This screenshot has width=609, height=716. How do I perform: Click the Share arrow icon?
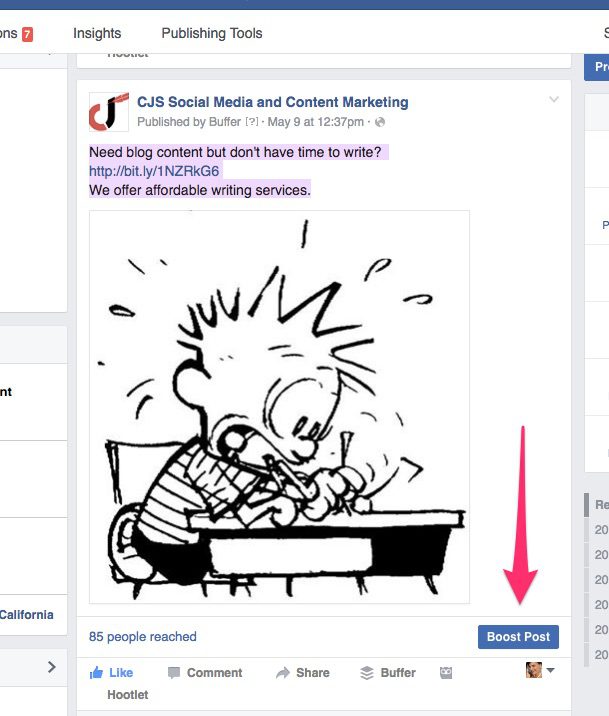pyautogui.click(x=283, y=673)
